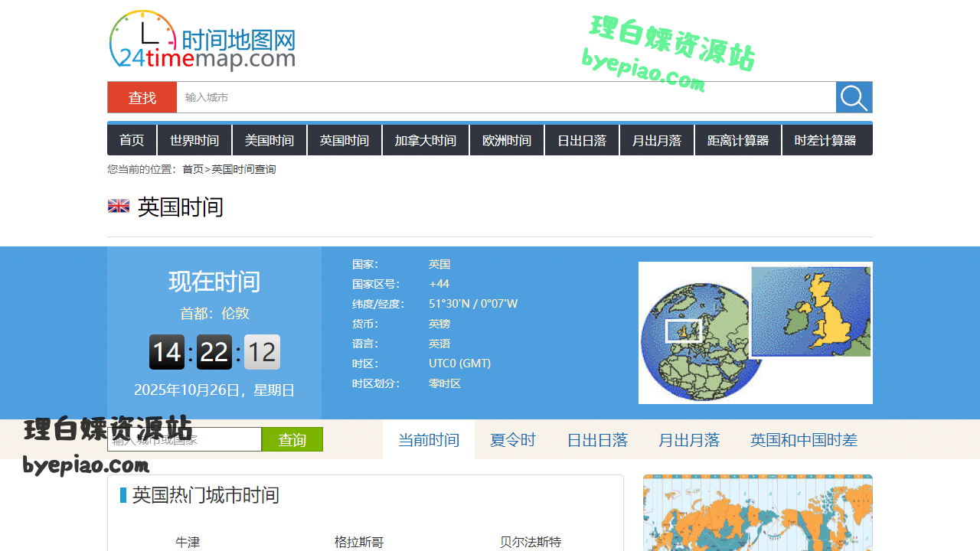Switch to the 夏令时 tab
This screenshot has height=551, width=980.
512,440
